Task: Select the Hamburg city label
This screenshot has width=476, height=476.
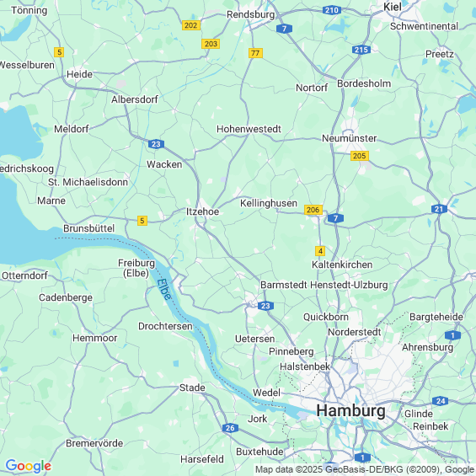Action: [x=351, y=410]
